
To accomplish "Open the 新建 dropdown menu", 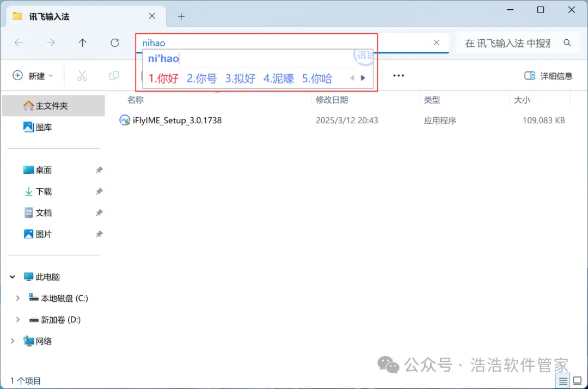I will 33,76.
